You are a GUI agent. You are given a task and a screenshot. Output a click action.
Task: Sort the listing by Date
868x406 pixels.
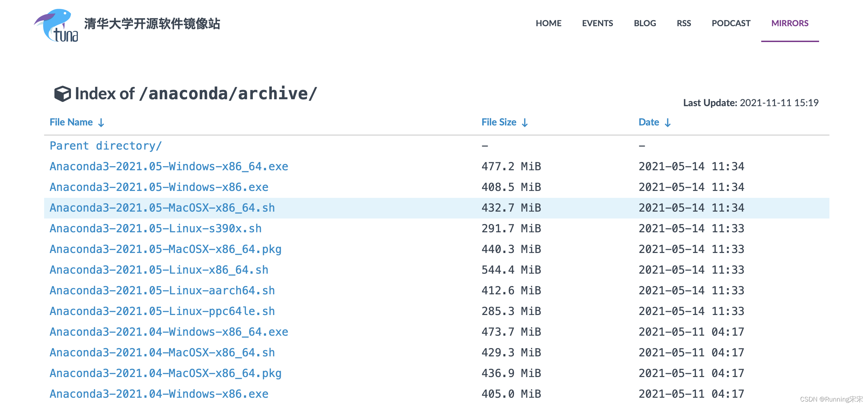click(x=649, y=122)
